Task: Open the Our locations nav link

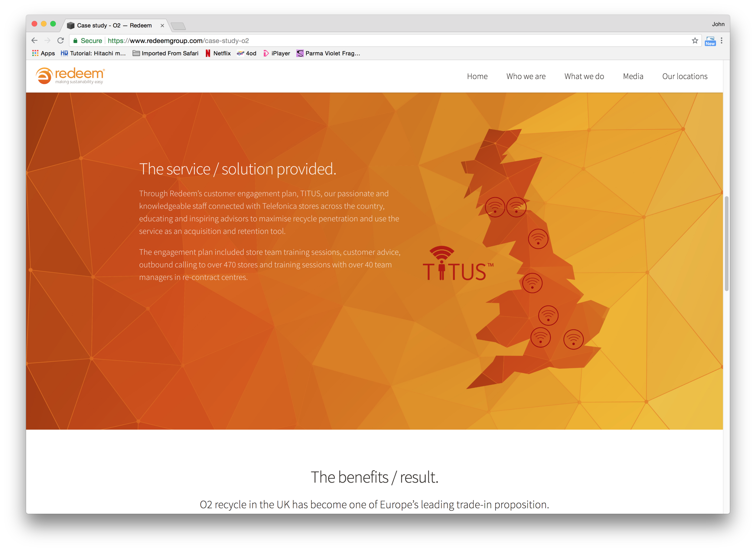Action: click(685, 76)
